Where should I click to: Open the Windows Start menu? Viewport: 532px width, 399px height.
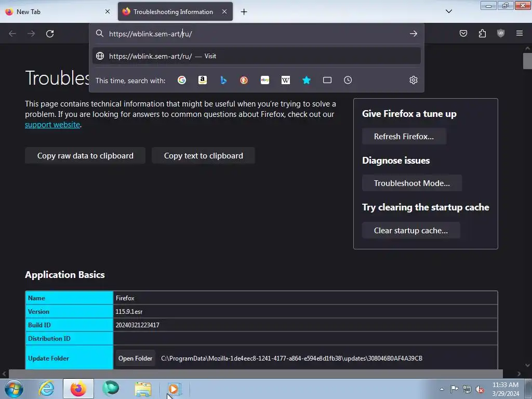[x=14, y=389]
